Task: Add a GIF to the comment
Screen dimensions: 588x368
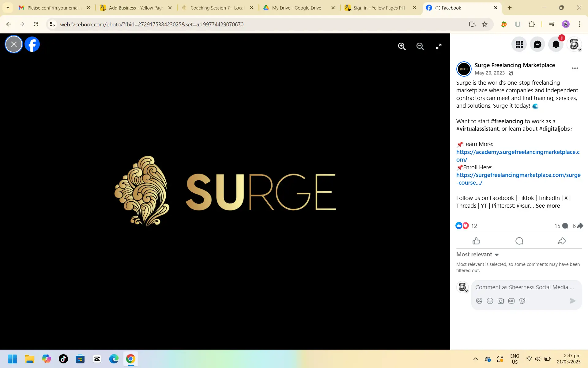Action: click(x=511, y=301)
